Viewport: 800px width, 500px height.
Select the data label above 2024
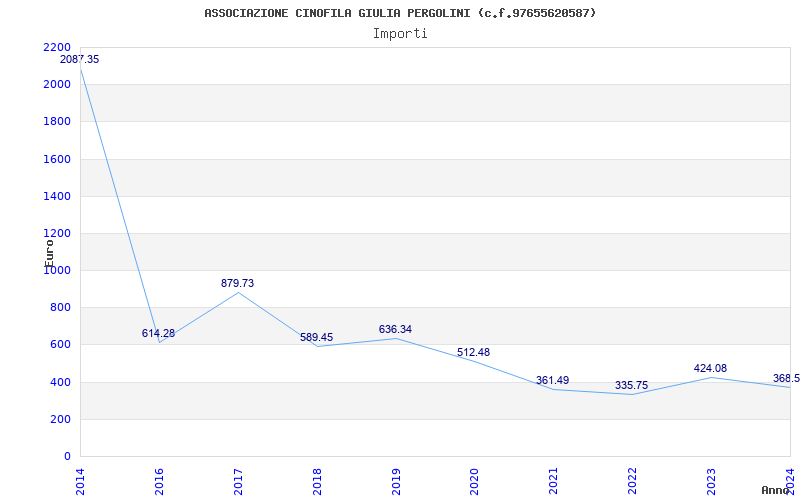[786, 379]
